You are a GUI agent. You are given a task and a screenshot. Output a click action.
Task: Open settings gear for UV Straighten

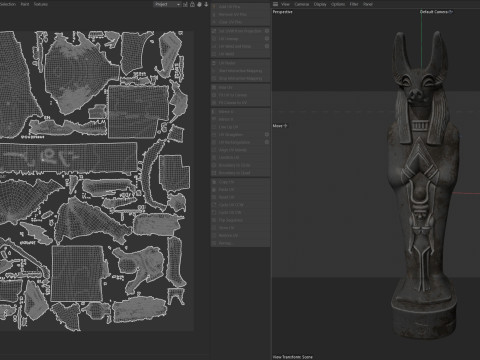click(267, 134)
